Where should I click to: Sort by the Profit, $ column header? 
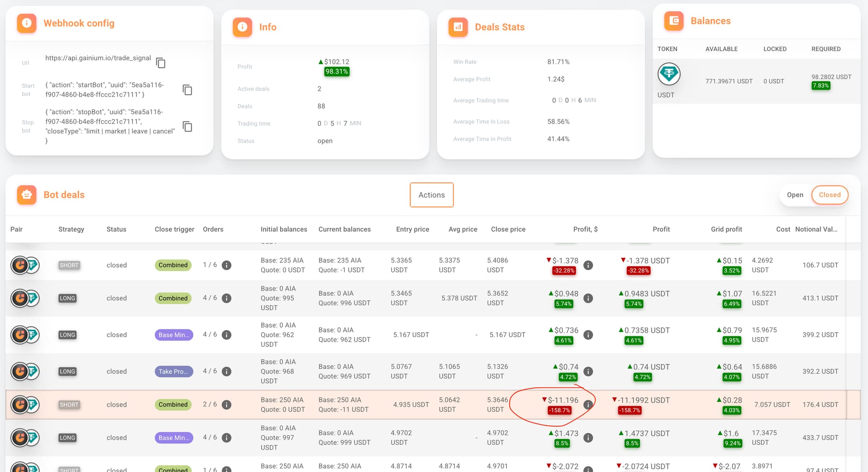coord(585,229)
